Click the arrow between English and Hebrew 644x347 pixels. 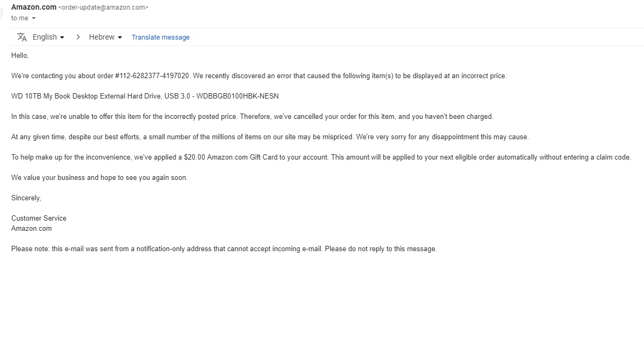pos(78,37)
